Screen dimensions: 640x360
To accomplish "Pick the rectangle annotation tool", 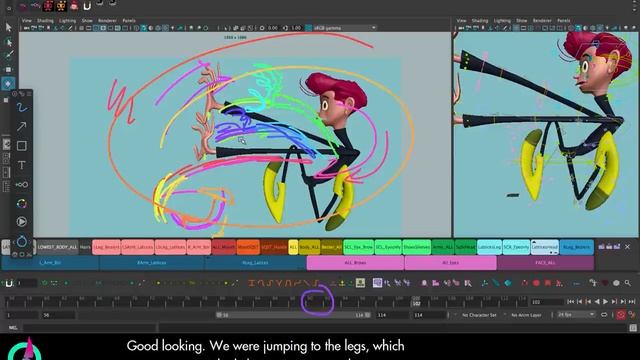I will (x=22, y=146).
